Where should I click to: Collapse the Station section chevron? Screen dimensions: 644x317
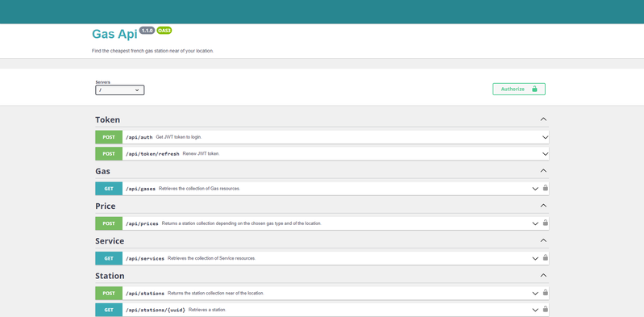(543, 276)
